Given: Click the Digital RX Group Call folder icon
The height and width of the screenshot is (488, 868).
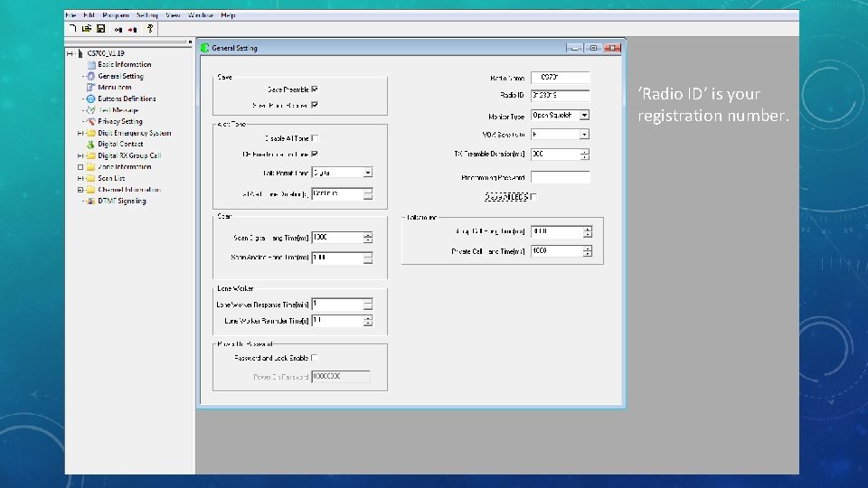Looking at the screenshot, I should pos(91,155).
